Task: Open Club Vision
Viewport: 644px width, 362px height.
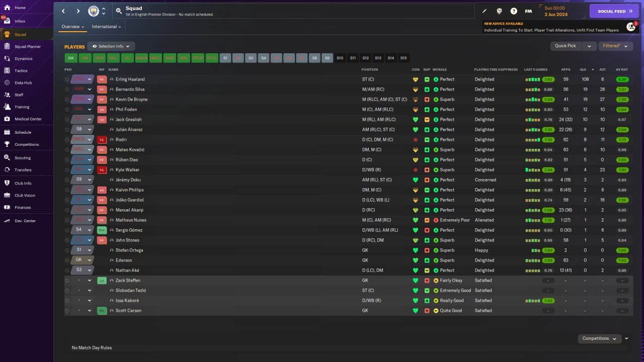Action: pos(25,195)
